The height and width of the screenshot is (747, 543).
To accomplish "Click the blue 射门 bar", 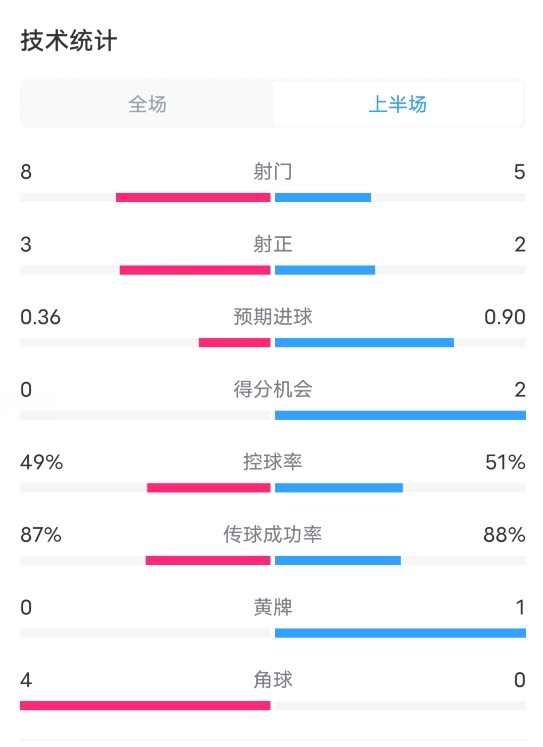I will [323, 197].
